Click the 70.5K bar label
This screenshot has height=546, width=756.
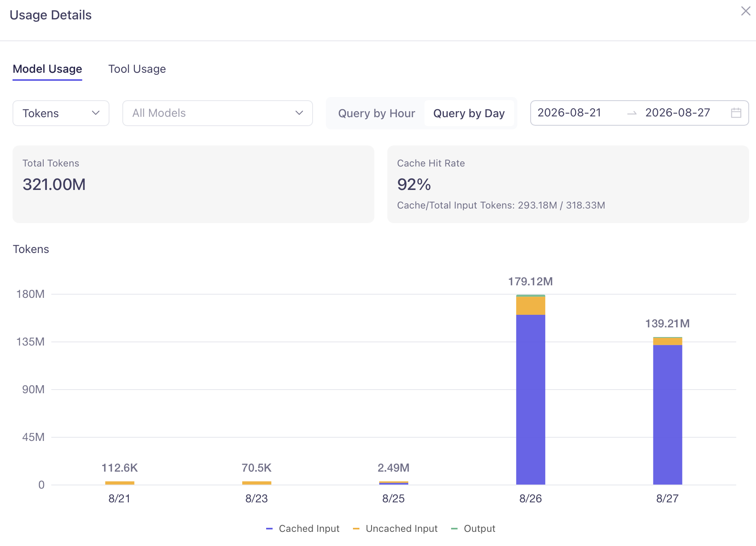(256, 468)
